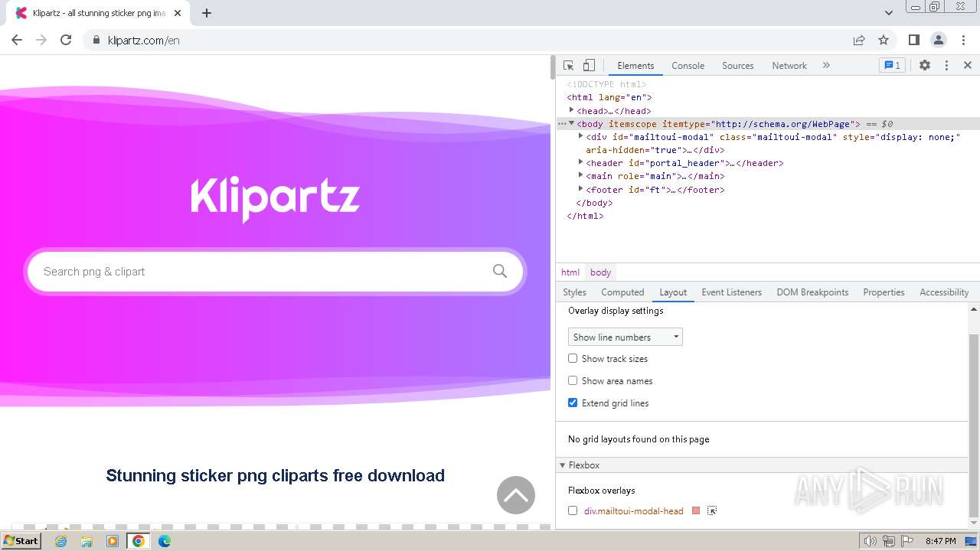
Task: Tick the div.mailtoui-modal-head overlay checkbox
Action: click(573, 510)
